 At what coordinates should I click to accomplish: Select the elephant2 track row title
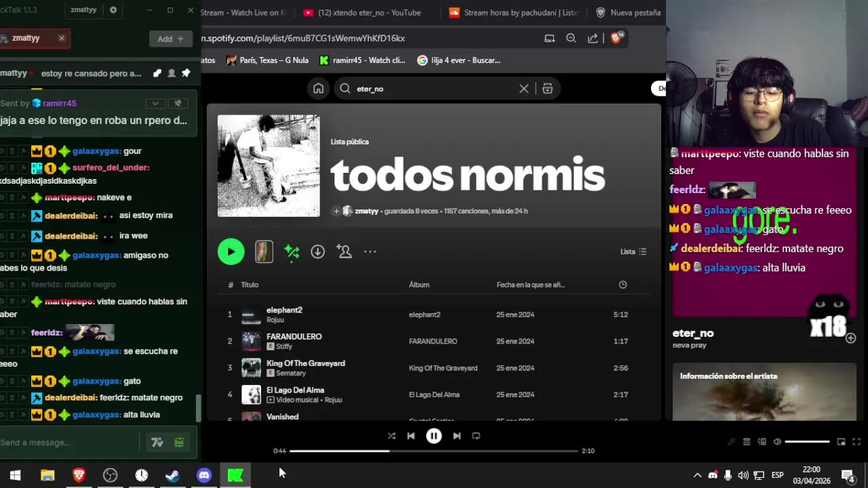click(284, 310)
